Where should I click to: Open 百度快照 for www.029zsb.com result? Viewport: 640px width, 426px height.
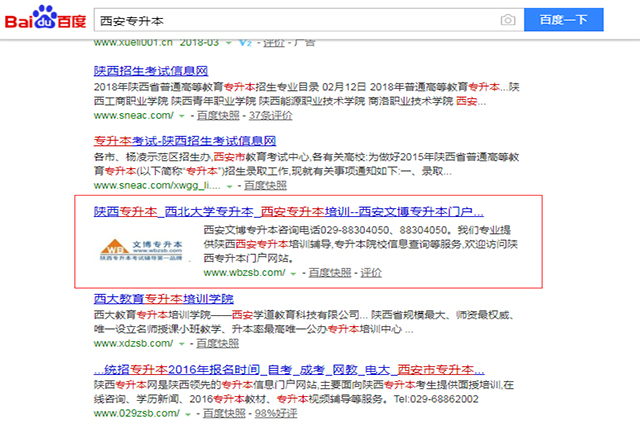pos(224,413)
